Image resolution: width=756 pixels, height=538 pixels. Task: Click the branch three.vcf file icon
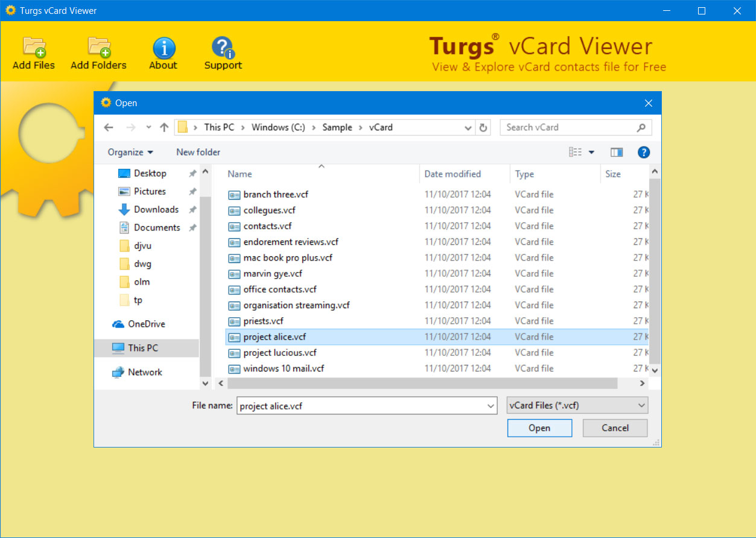coord(234,195)
